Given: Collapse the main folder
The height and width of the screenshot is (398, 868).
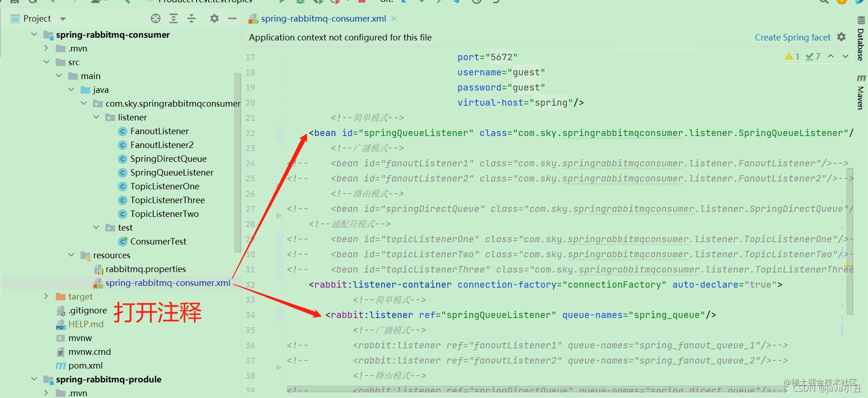Looking at the screenshot, I should point(59,76).
